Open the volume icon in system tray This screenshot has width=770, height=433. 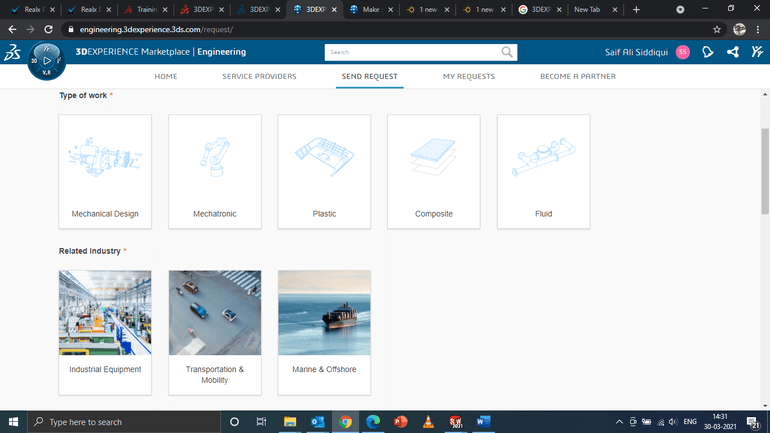pos(674,422)
